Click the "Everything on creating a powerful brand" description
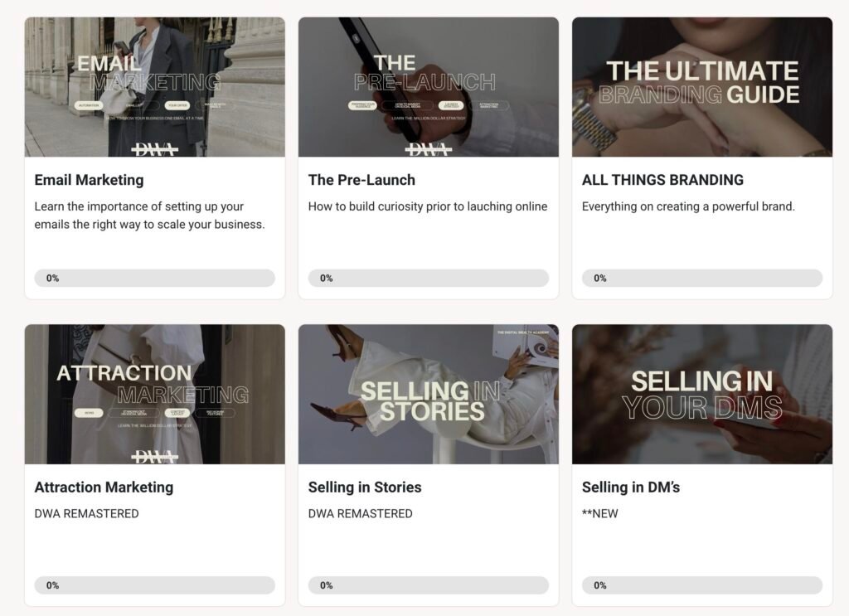Screen dimensions: 849x616 (688, 206)
